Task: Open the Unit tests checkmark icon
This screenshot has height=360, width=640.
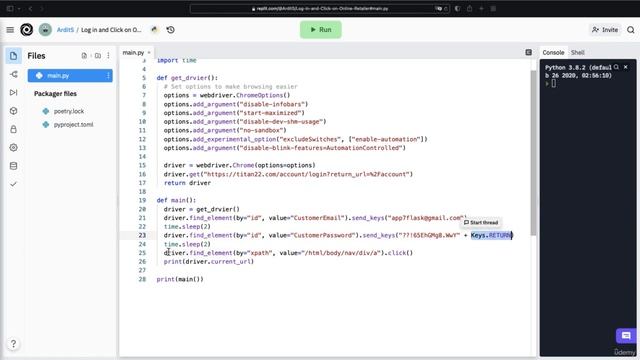Action: tap(13, 184)
